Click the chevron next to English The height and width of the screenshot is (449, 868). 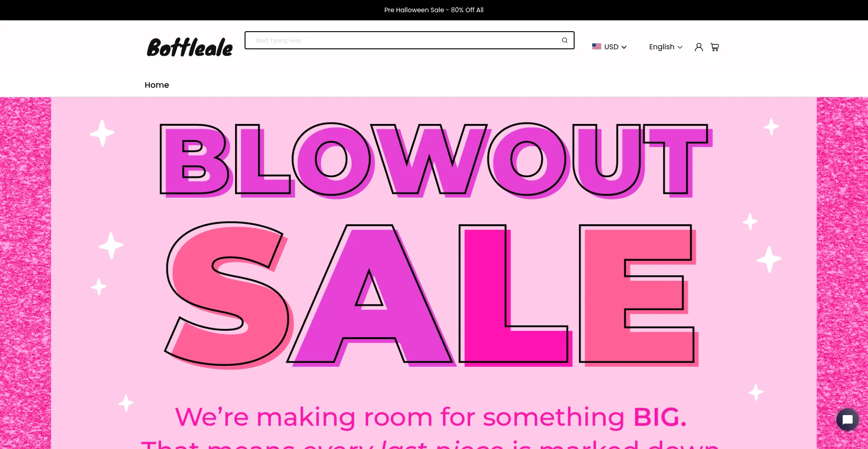pos(679,47)
